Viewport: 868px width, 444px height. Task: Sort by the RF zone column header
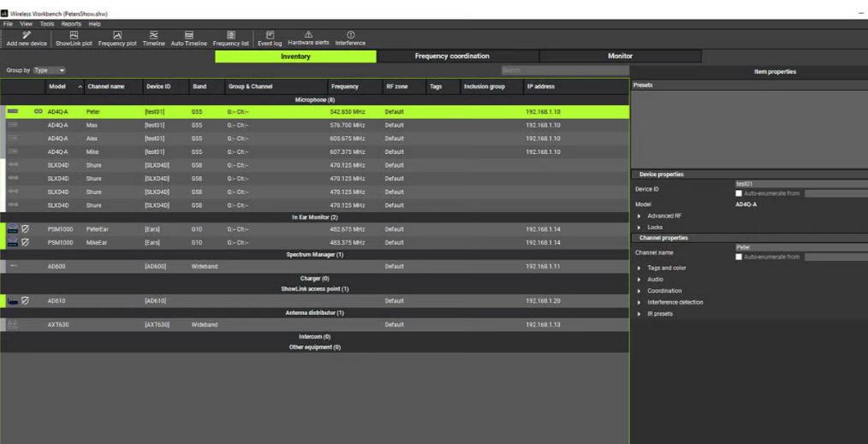coord(403,86)
